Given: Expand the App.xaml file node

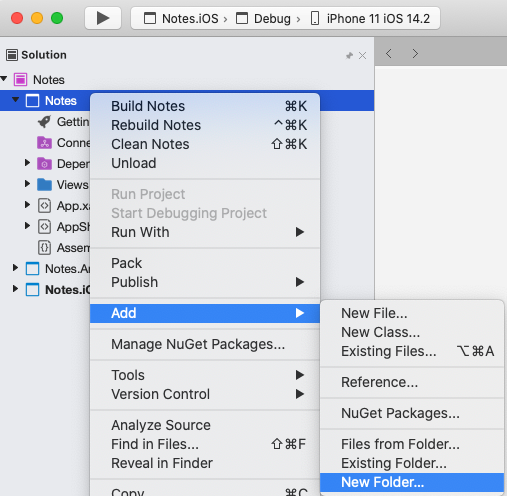Looking at the screenshot, I should [x=27, y=205].
